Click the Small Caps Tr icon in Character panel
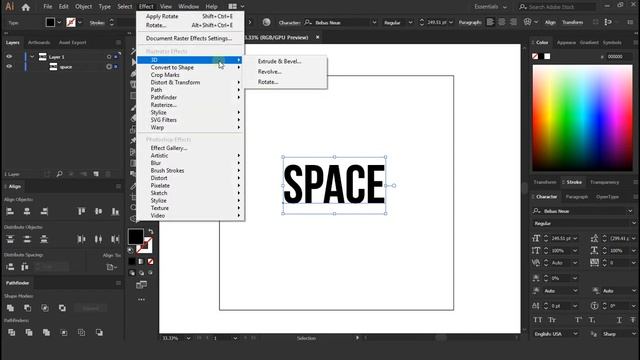Viewport: 640px width, 360px height. [x=552, y=320]
